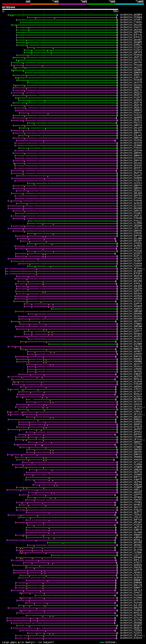Select the label UniRef100_Q5ZF33
Viewport: 146px width, 644px height.
[131, 58]
